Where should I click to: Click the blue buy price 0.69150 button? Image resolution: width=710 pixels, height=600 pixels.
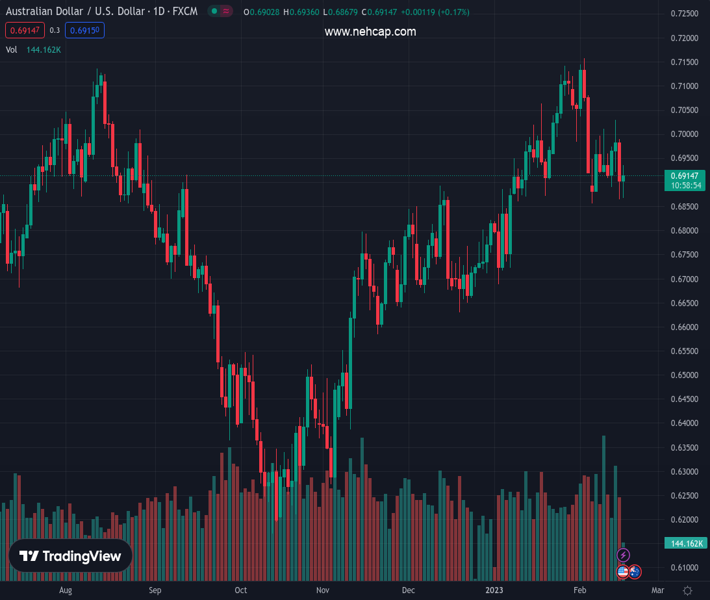[85, 30]
